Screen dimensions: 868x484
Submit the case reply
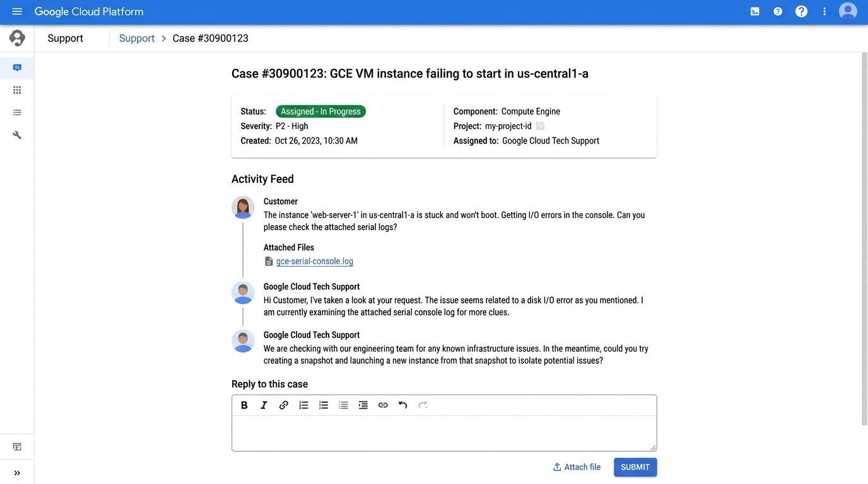click(x=635, y=467)
